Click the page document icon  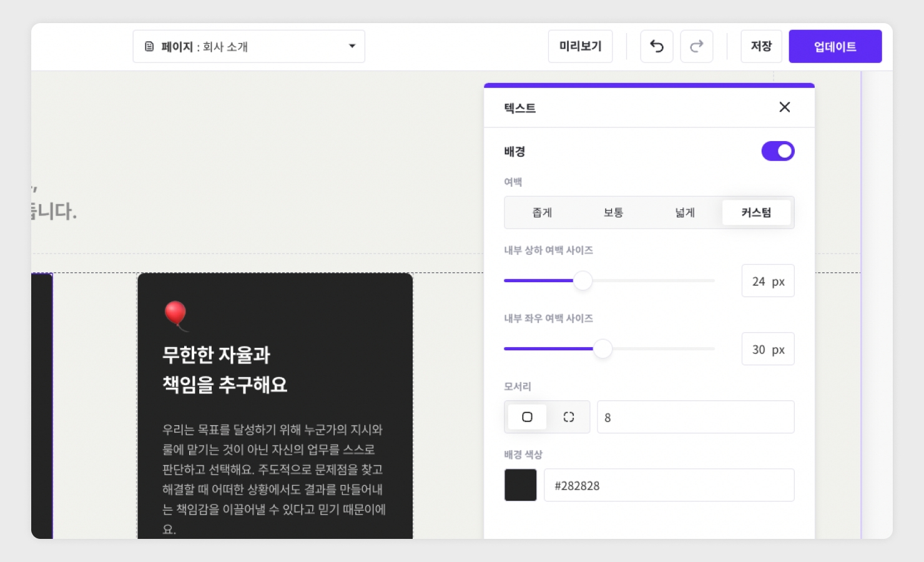[x=149, y=47]
